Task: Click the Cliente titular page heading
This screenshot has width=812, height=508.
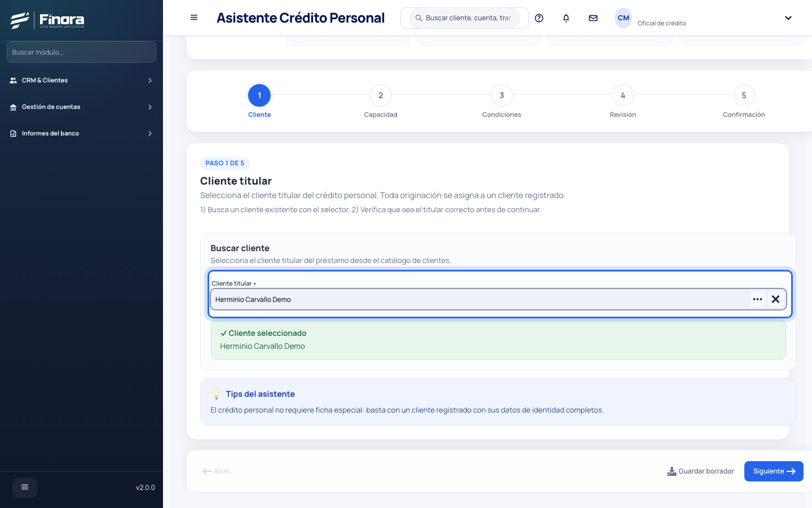Action: (236, 181)
